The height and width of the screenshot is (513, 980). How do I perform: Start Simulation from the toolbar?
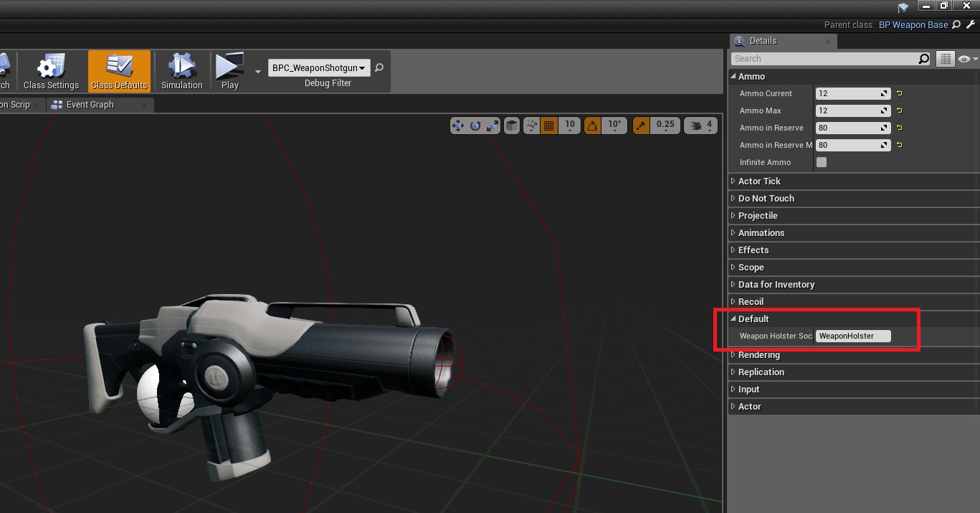tap(181, 72)
